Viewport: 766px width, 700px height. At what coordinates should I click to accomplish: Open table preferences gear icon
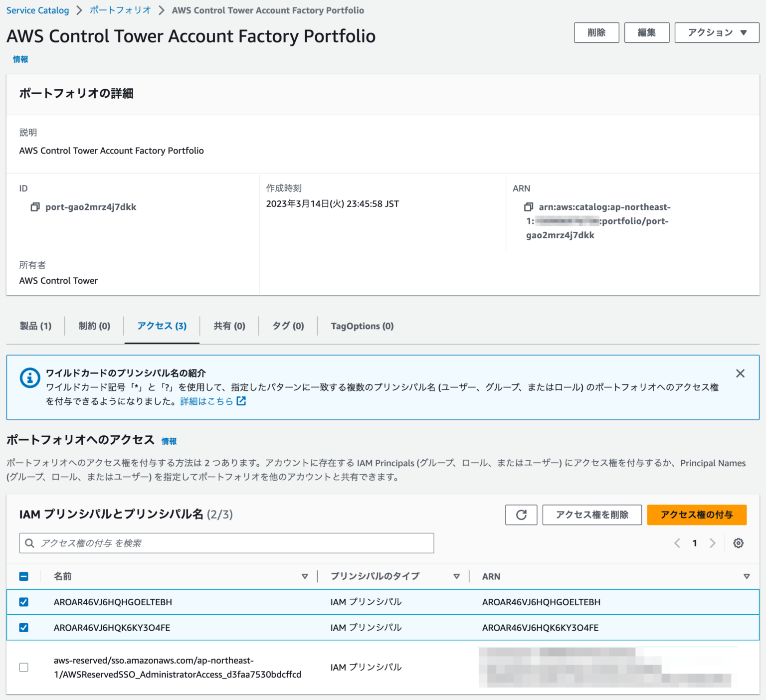739,543
